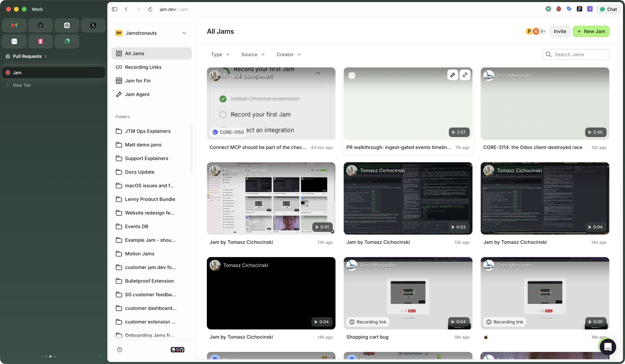This screenshot has width=625, height=364.
Task: Open the help question mark icon
Action: (x=120, y=350)
